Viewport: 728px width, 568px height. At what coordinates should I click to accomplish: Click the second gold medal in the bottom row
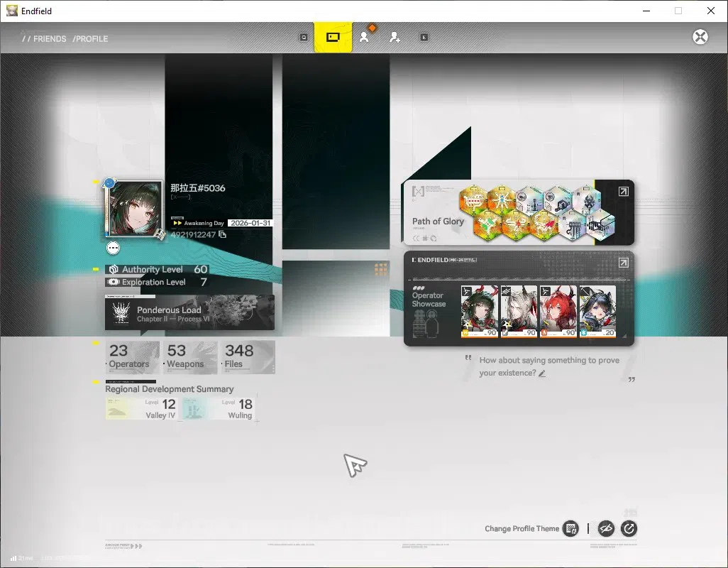(x=516, y=225)
